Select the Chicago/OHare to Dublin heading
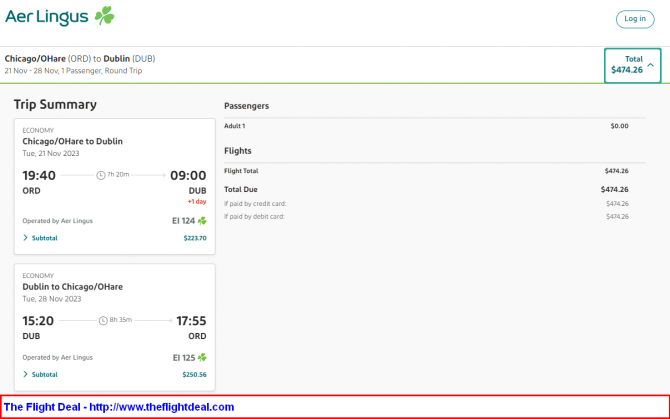The width and height of the screenshot is (670, 419). click(72, 141)
